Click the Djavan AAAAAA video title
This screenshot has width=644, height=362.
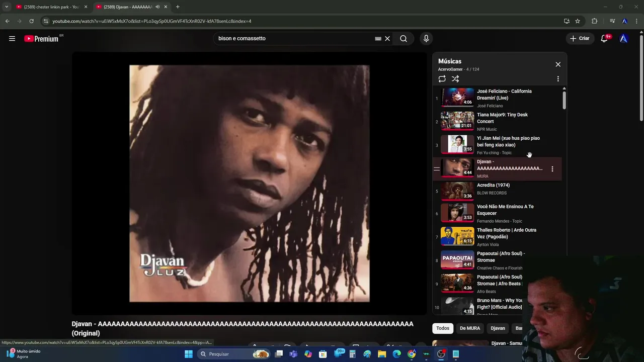[243, 328]
